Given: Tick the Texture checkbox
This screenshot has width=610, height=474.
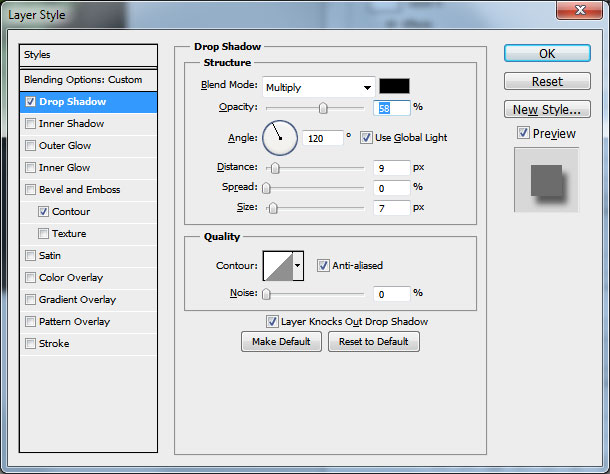Looking at the screenshot, I should pos(43,233).
